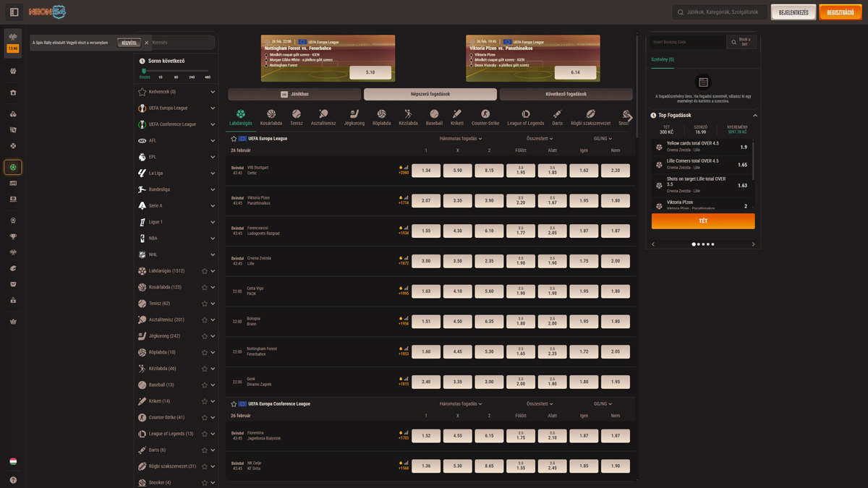Image resolution: width=868 pixels, height=488 pixels.
Task: Collapse the Top Fogadások panel
Action: tap(754, 116)
